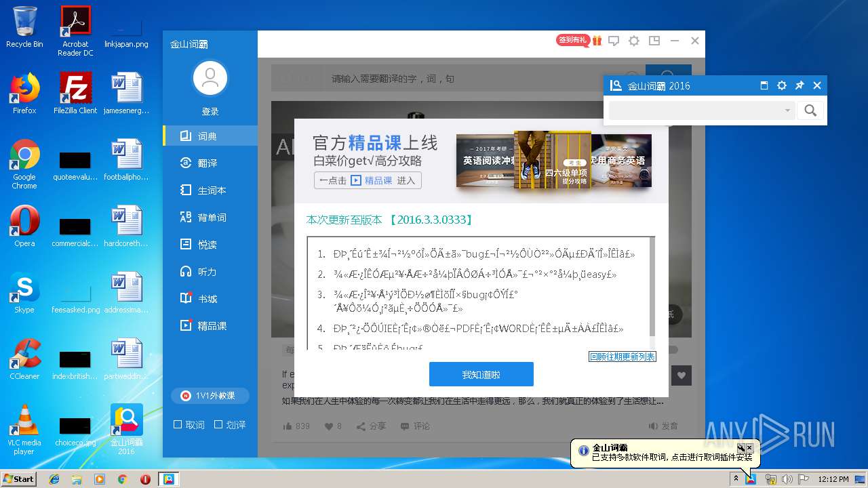The image size is (868, 488).
Task: Open the 生词本 vocabulary notebook
Action: pyautogui.click(x=210, y=190)
